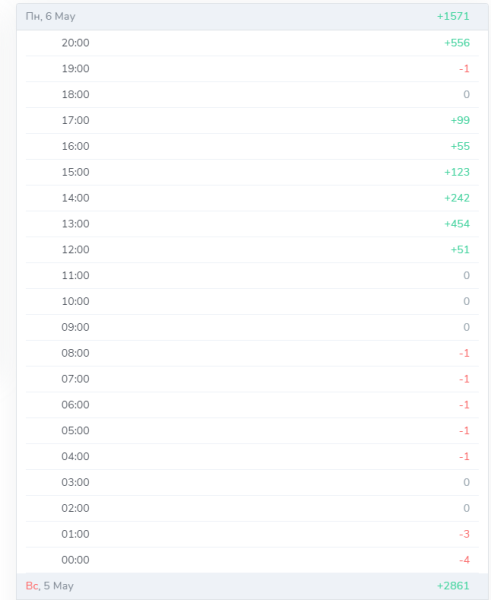Click the +123 value at 15:00
491x600 pixels.
coord(457,172)
